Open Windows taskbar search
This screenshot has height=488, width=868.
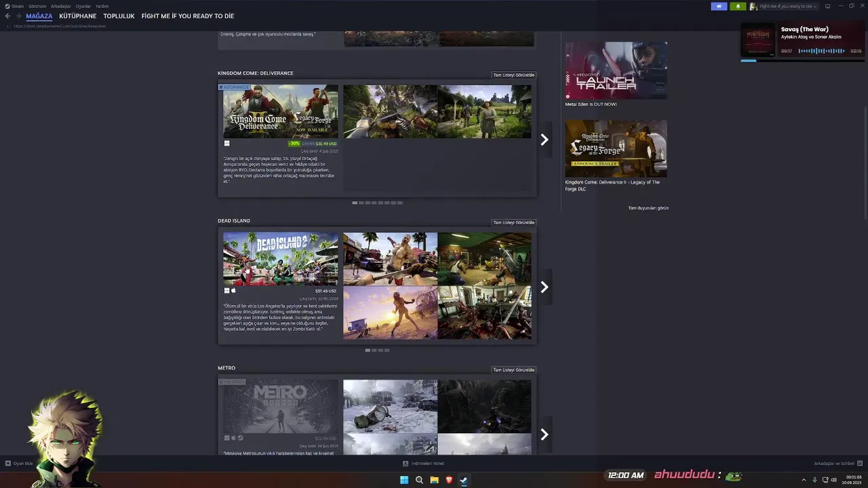click(x=419, y=480)
